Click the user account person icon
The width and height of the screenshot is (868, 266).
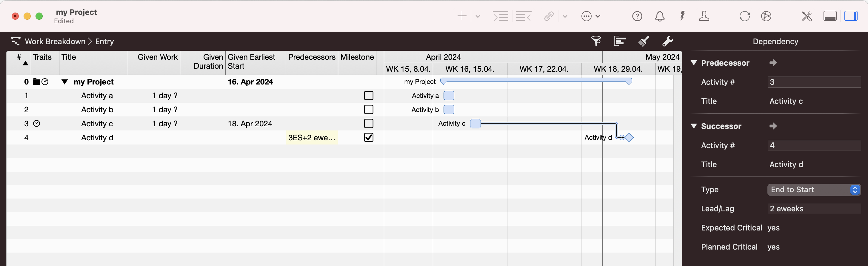[704, 16]
